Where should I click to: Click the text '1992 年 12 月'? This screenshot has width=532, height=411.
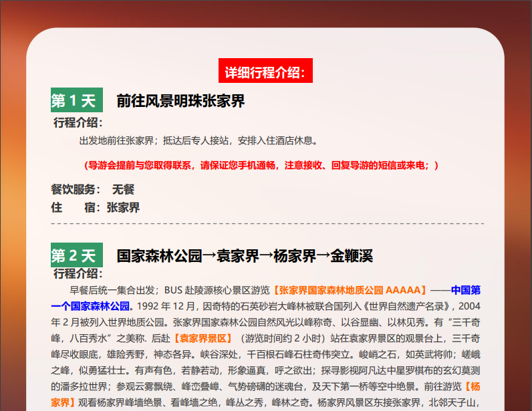(166, 306)
